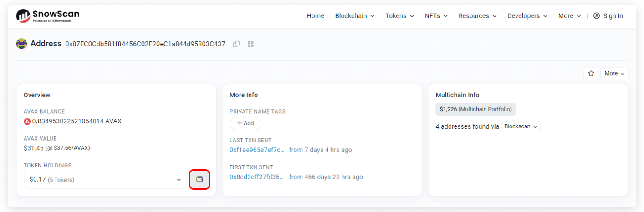Viewport: 644px width, 212px height.
Task: Click the SnowScan logo
Action: tap(48, 16)
